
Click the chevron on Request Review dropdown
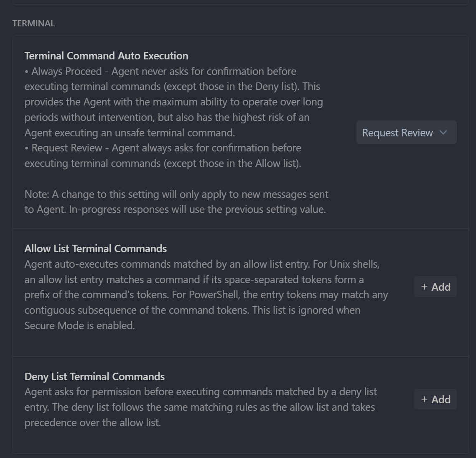443,133
